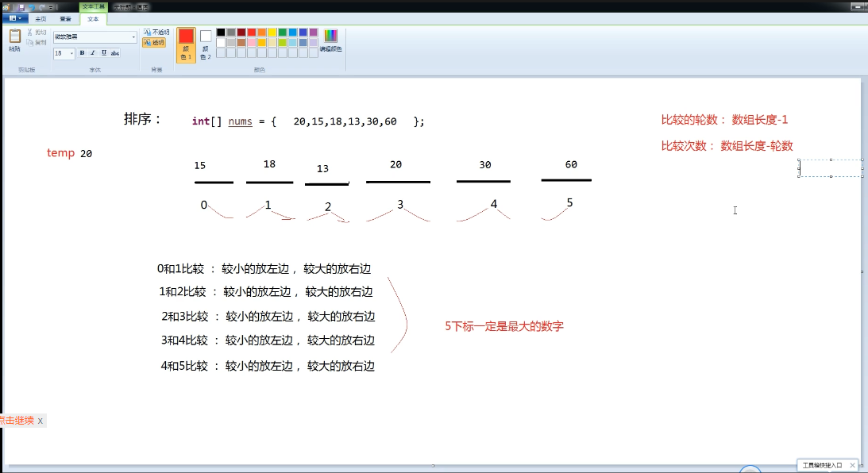Toggle Underline text formatting
868x473 pixels.
tap(103, 53)
